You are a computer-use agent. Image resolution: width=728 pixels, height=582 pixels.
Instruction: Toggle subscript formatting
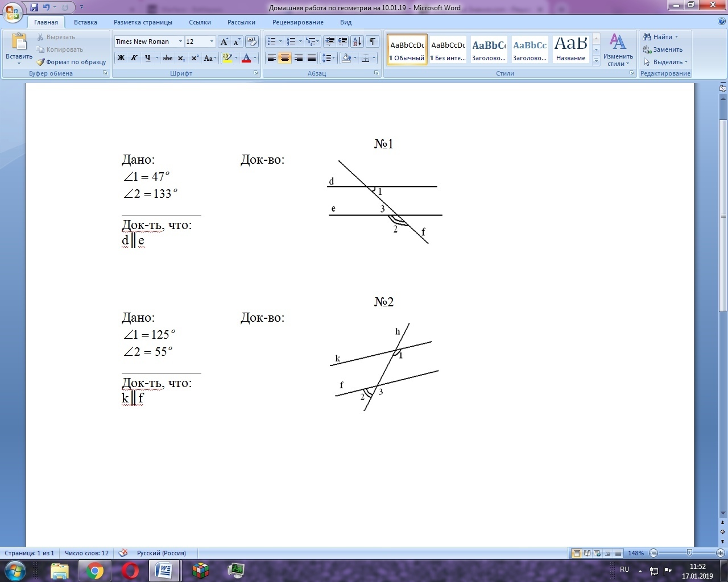(x=181, y=58)
